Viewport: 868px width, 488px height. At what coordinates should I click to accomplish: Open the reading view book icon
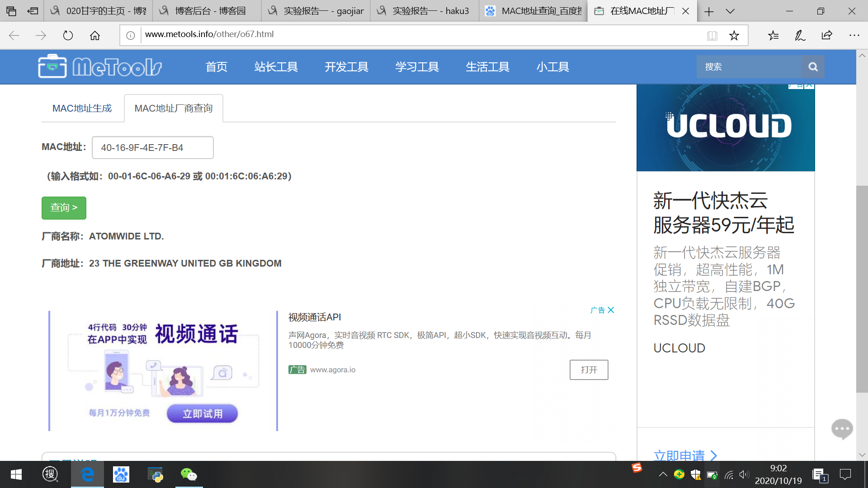pos(712,35)
